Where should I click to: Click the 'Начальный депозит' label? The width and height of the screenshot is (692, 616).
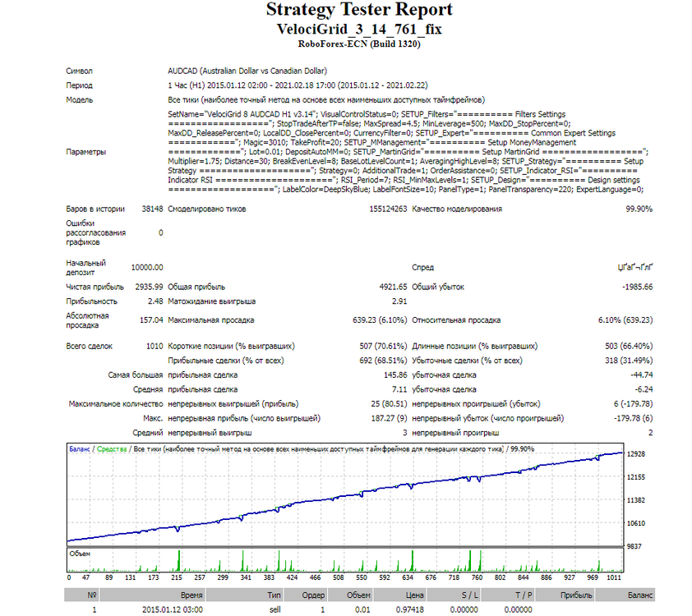(x=86, y=268)
